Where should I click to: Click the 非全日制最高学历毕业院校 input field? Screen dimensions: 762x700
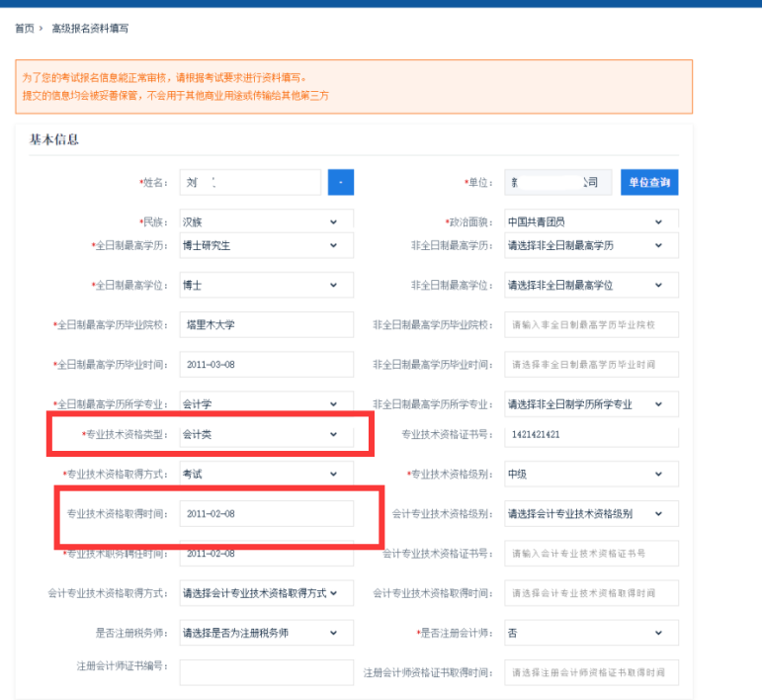(x=591, y=324)
